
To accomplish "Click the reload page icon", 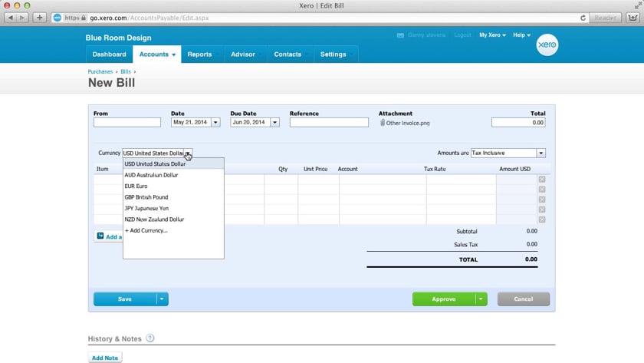I will [583, 18].
